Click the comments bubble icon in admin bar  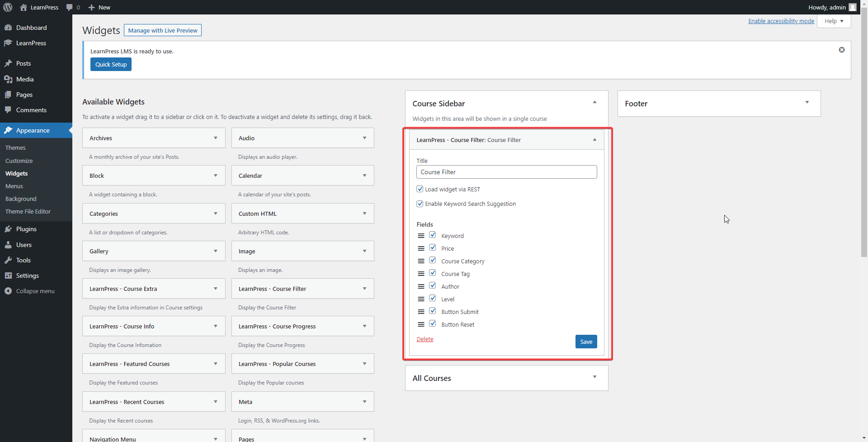pyautogui.click(x=69, y=7)
